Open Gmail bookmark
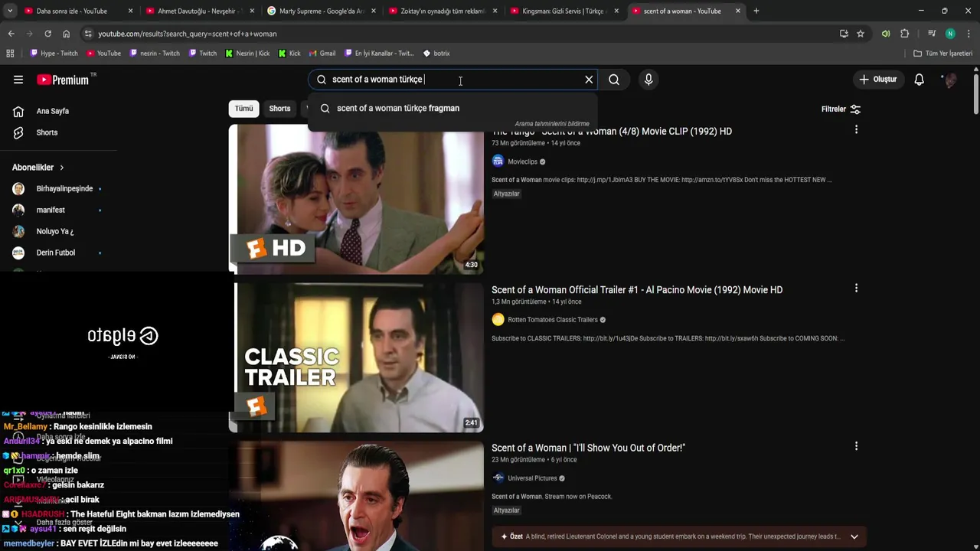This screenshot has width=980, height=551. [322, 54]
